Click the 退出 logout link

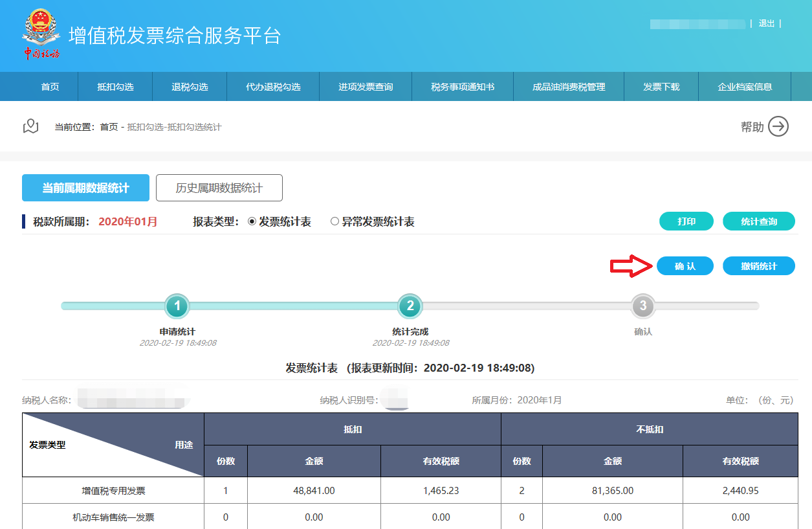766,23
